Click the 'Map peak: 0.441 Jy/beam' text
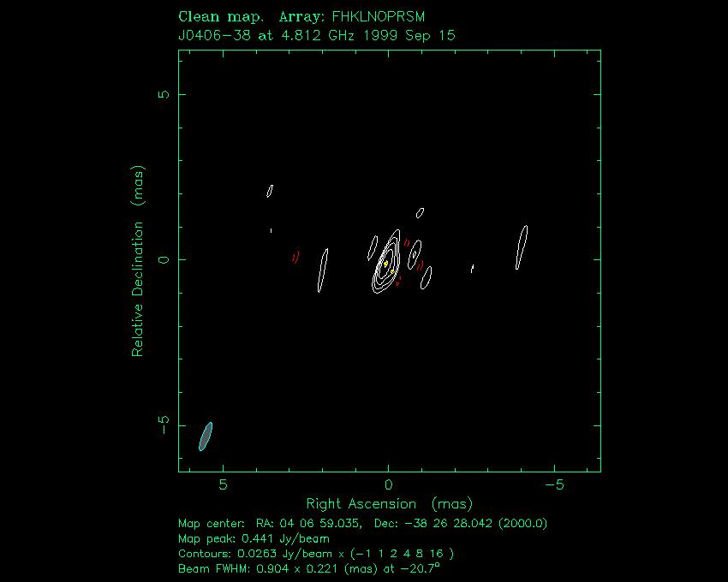 pyautogui.click(x=254, y=539)
